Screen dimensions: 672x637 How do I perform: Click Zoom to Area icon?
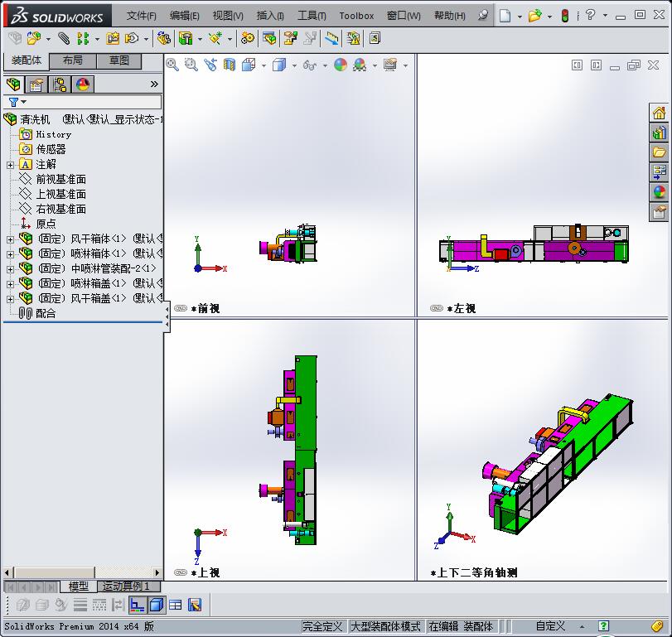click(x=191, y=65)
